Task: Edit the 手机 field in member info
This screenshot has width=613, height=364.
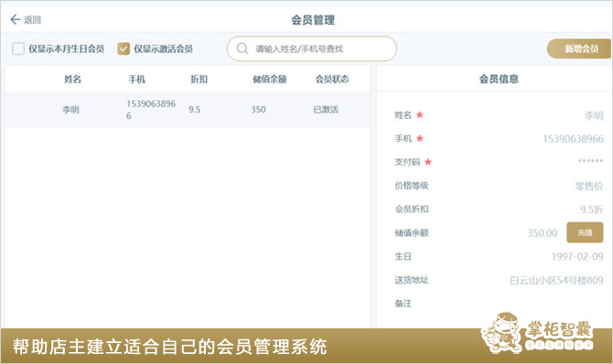Action: 573,139
